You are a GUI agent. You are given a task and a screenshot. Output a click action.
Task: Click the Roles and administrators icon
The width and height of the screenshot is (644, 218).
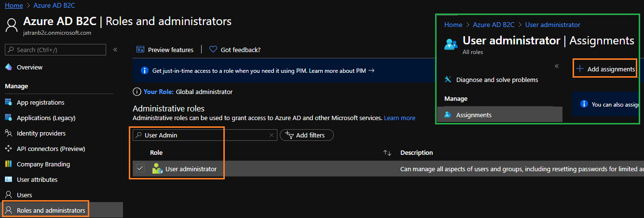click(x=8, y=210)
